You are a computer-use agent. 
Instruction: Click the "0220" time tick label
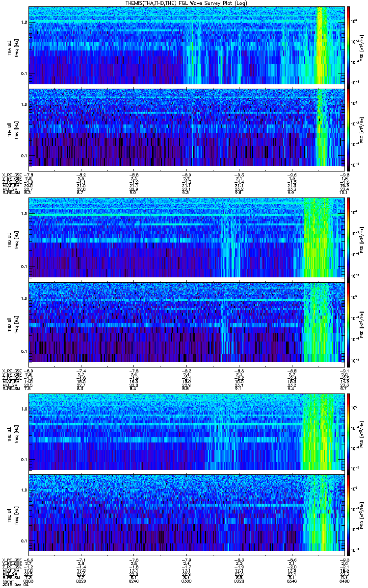pos(82,581)
